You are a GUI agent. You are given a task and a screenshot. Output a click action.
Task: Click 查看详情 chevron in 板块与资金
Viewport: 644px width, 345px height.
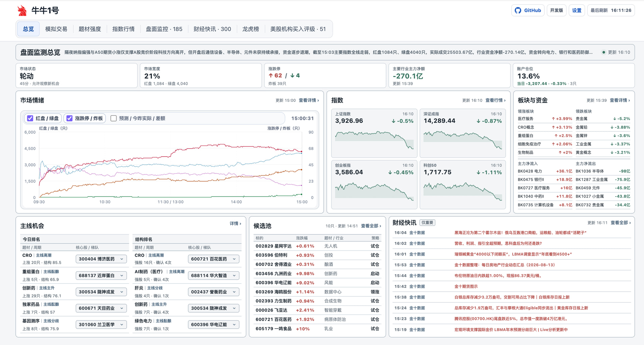[x=620, y=100]
